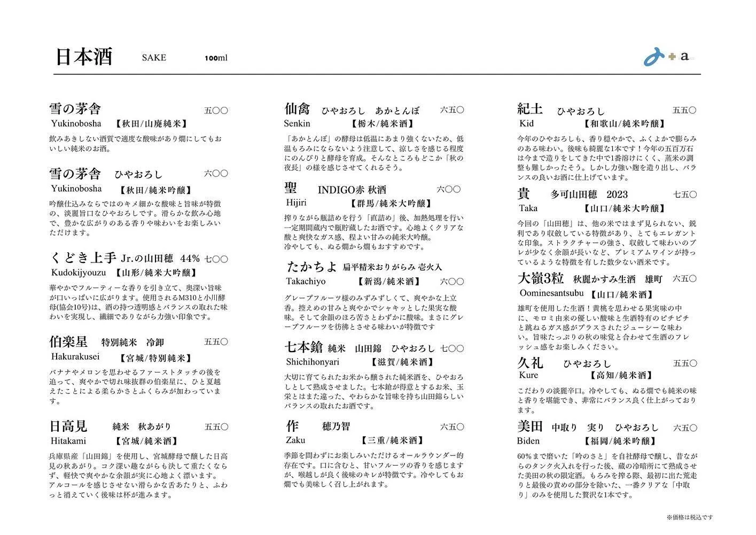Click the 中取り 実り ひやおろし subtitle
The height and width of the screenshot is (535, 756).
pos(605,428)
